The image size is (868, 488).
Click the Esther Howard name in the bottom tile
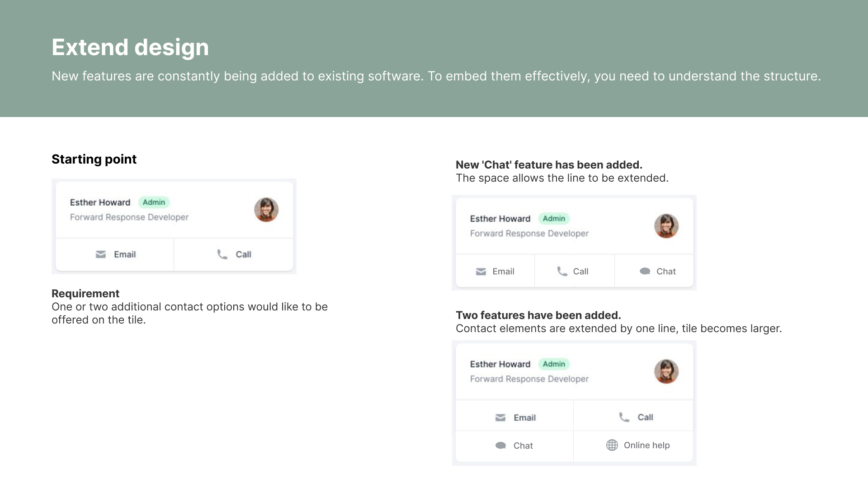pyautogui.click(x=500, y=364)
